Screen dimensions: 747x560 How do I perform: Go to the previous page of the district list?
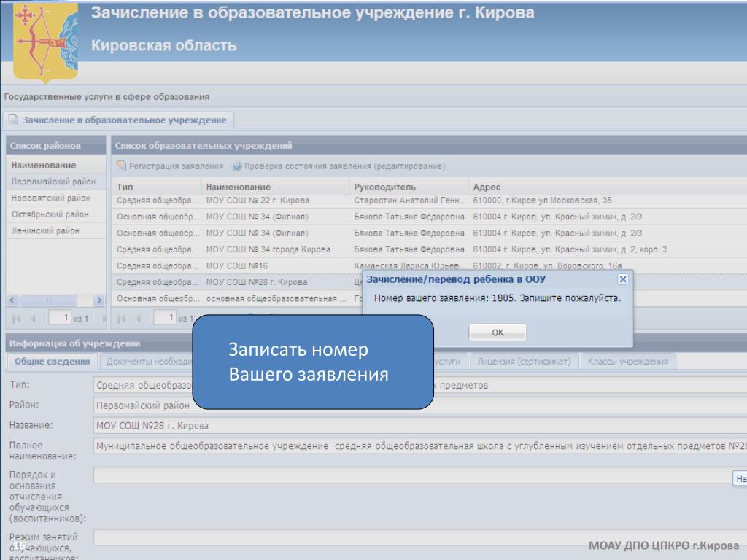(x=33, y=318)
